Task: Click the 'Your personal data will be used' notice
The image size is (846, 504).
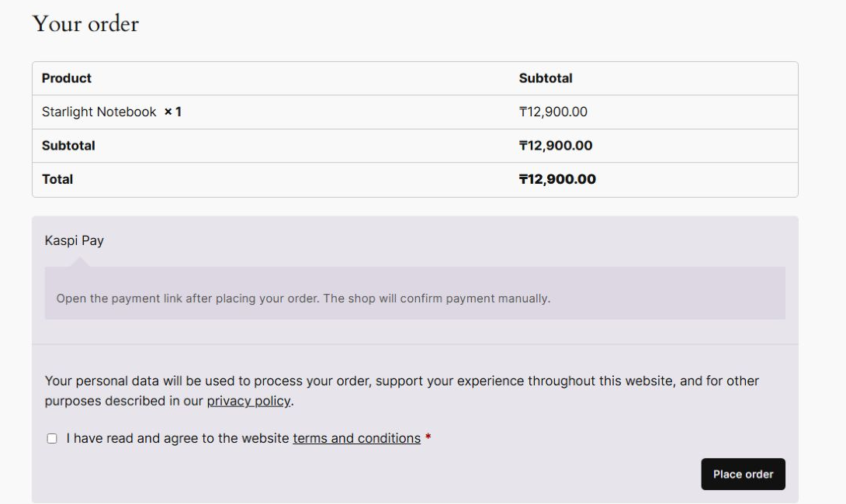Action: click(x=402, y=391)
